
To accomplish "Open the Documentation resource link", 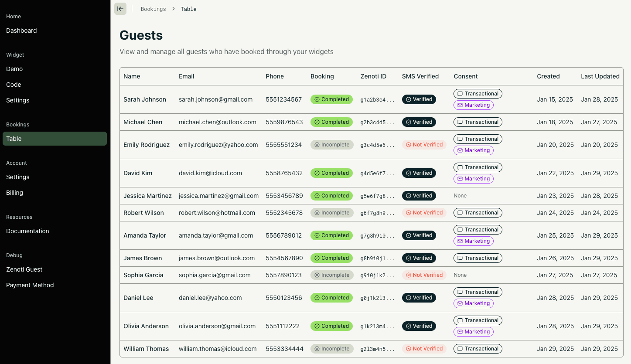I will pos(27,231).
